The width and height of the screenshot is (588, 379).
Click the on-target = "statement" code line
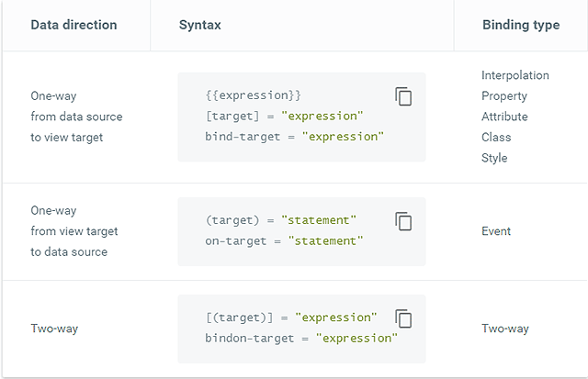pyautogui.click(x=284, y=240)
